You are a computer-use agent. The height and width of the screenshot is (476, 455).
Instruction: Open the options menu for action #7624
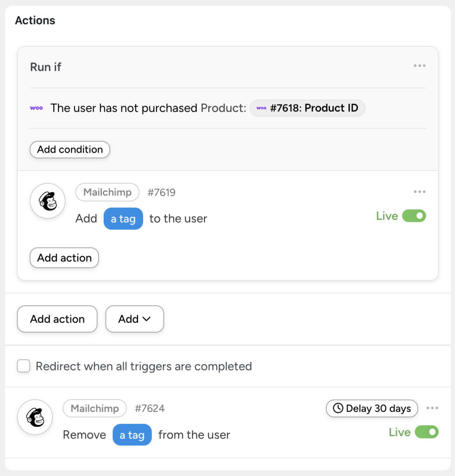(432, 407)
